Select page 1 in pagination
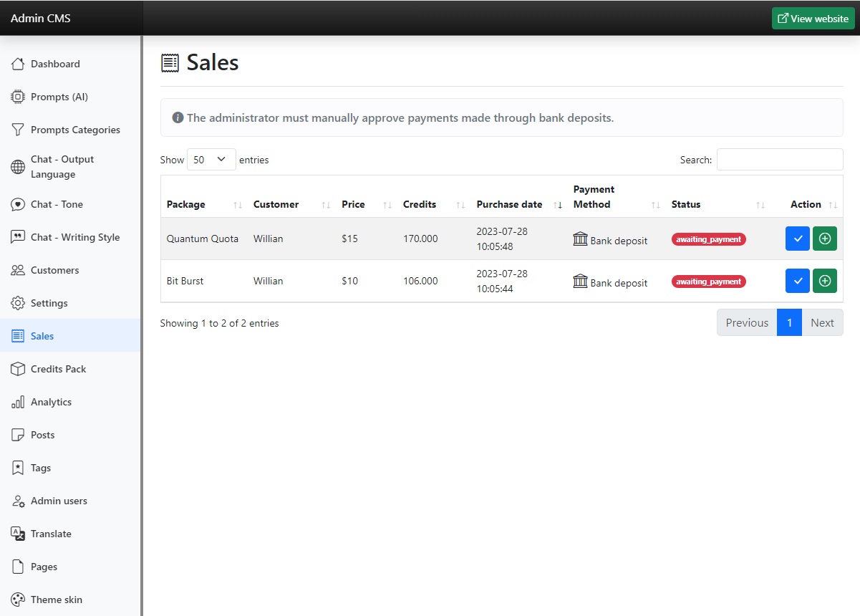The width and height of the screenshot is (860, 616). pos(789,322)
